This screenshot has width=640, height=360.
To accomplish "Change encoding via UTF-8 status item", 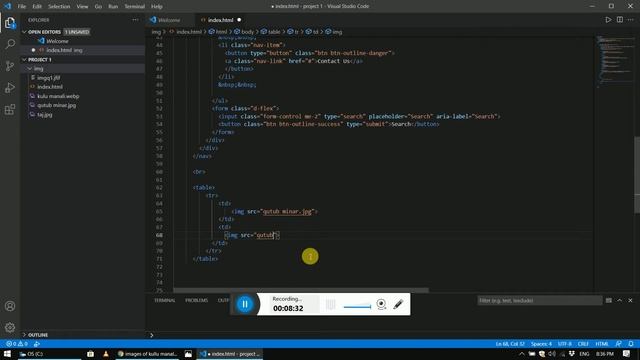I will point(565,344).
